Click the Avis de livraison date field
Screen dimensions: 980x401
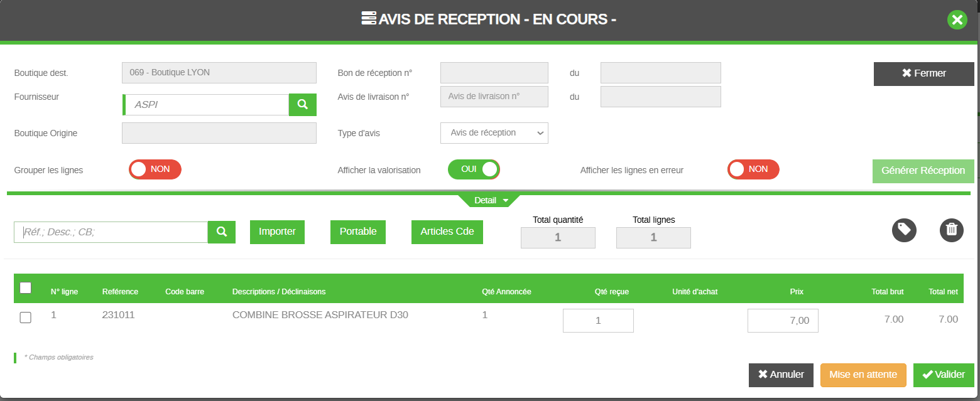point(661,97)
